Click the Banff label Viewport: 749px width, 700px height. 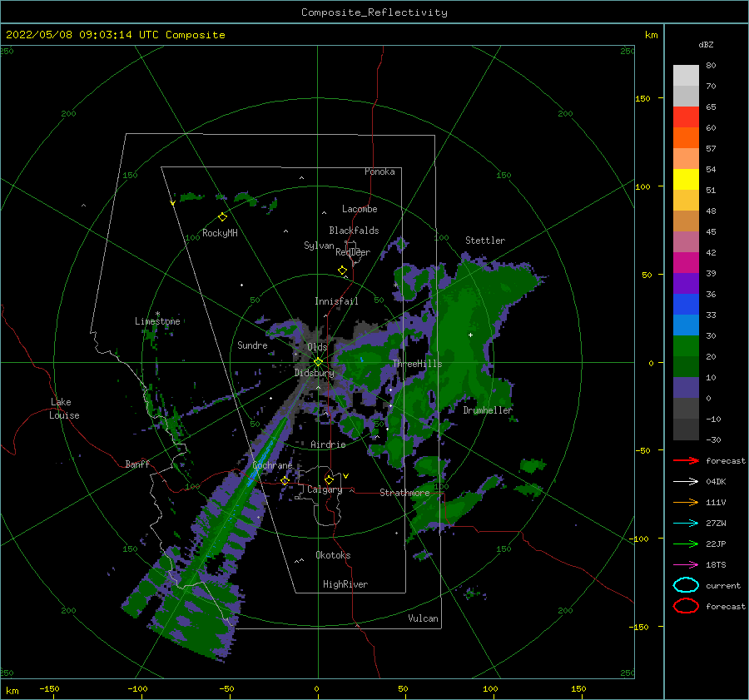137,464
